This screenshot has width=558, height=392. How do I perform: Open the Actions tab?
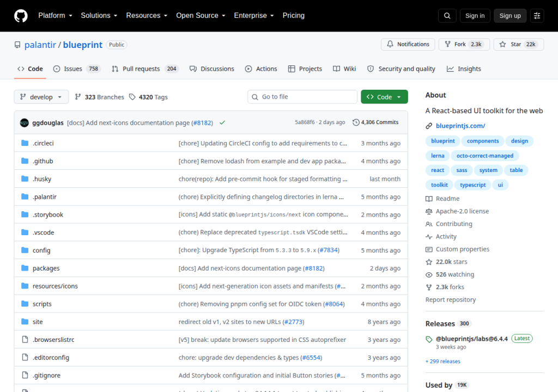[x=261, y=69]
